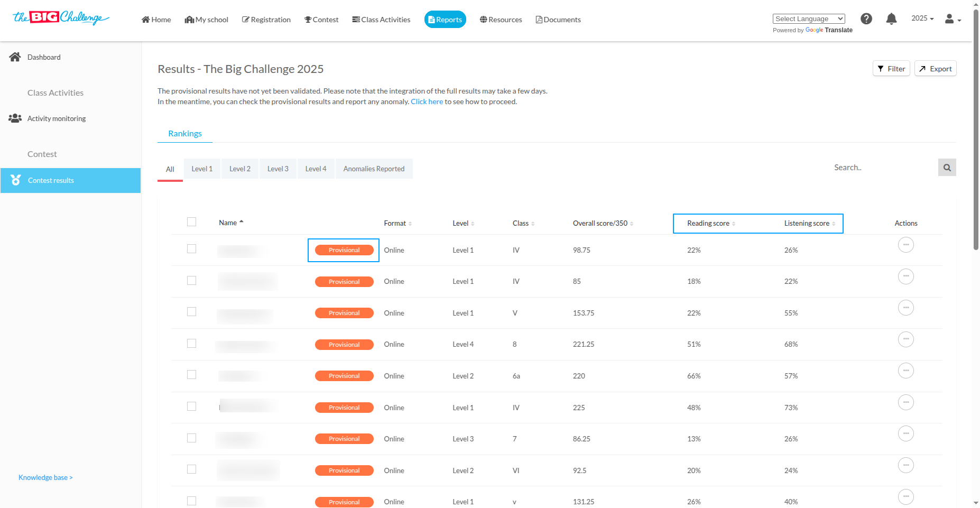Sort by Reading score column
This screenshot has width=980, height=508.
click(711, 223)
